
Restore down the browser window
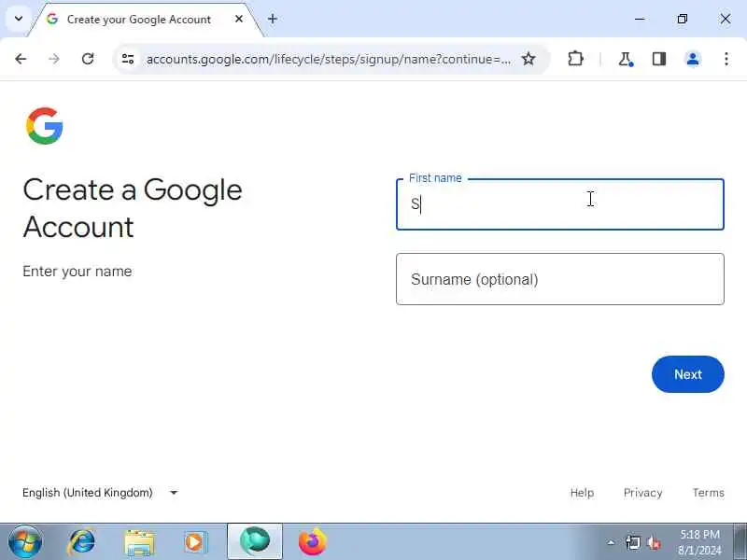(x=683, y=19)
